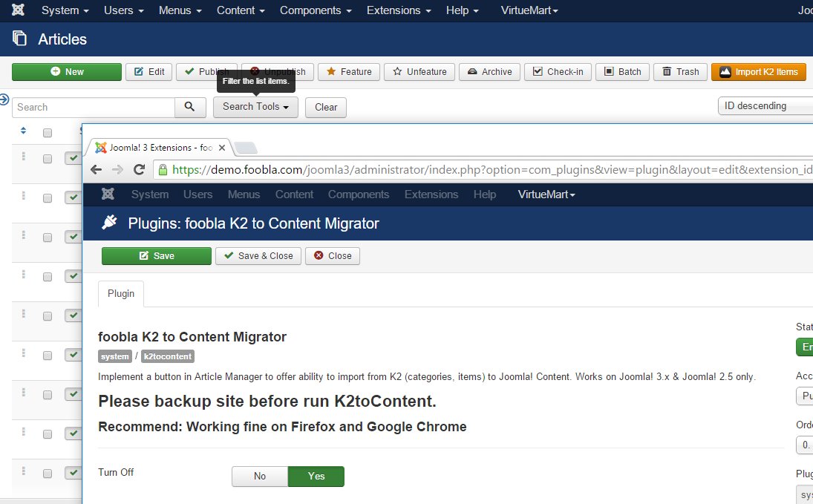Open the Components dropdown in top bar
Screen dimensions: 813x504
(316, 10)
